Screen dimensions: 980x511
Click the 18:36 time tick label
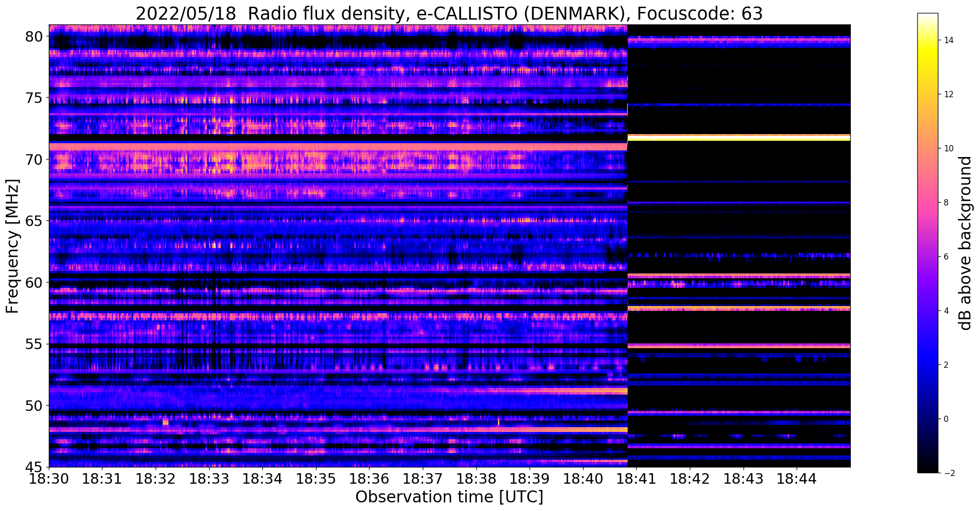(x=369, y=478)
